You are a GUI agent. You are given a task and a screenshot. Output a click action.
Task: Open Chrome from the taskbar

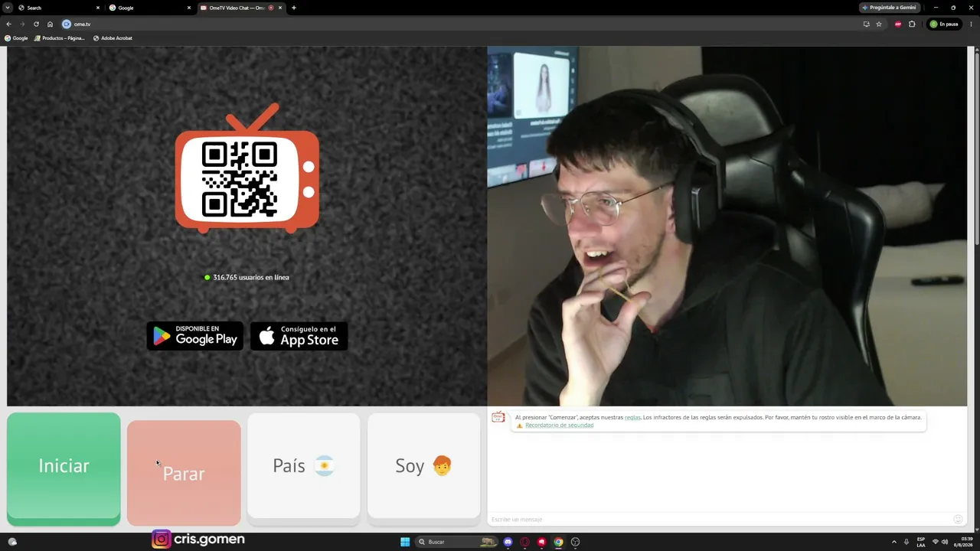558,542
